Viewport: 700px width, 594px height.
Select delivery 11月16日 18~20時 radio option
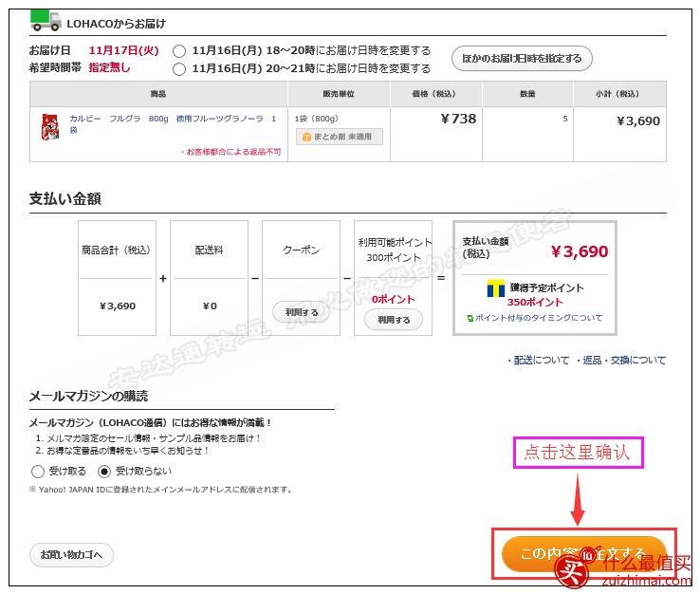point(179,51)
